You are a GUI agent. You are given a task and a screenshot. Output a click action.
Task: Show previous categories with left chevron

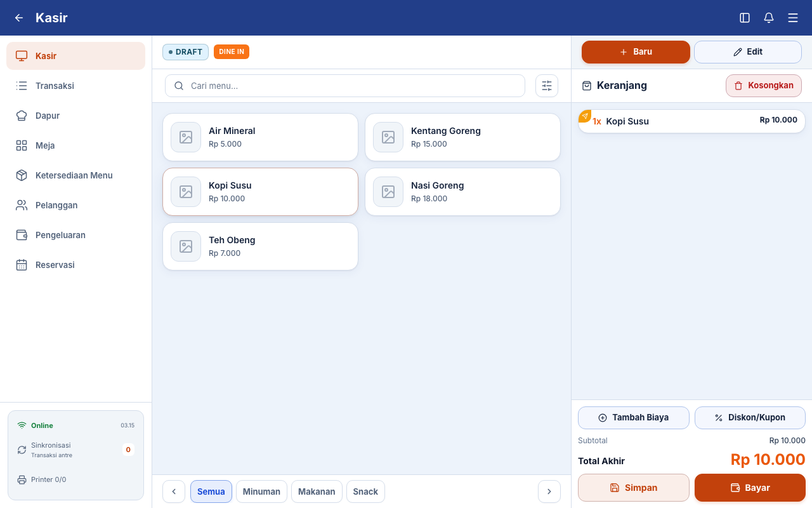pyautogui.click(x=174, y=491)
